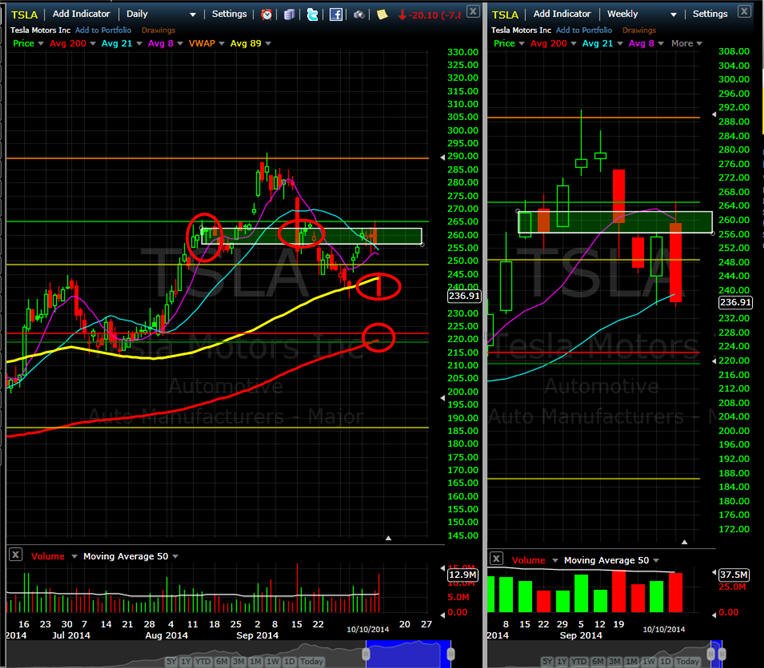
Task: Close the weekly volume indicator panel
Action: click(x=496, y=558)
